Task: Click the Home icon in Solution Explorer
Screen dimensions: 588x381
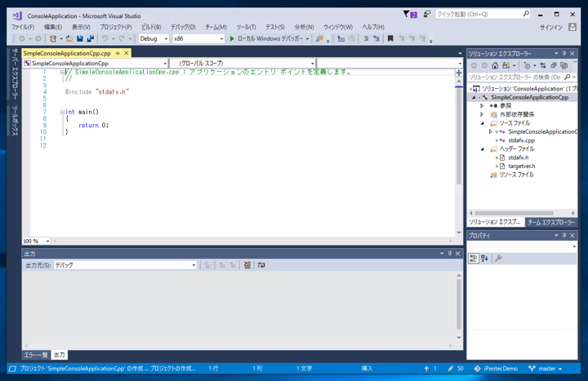Action: click(495, 65)
